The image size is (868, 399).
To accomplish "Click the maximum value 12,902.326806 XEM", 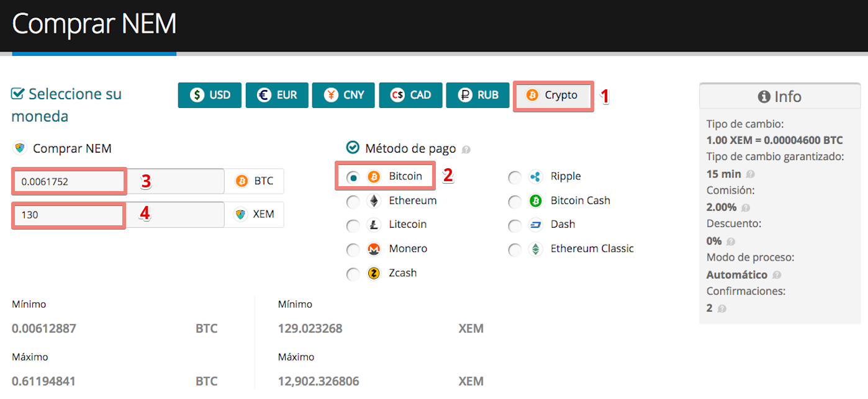I will coord(319,381).
